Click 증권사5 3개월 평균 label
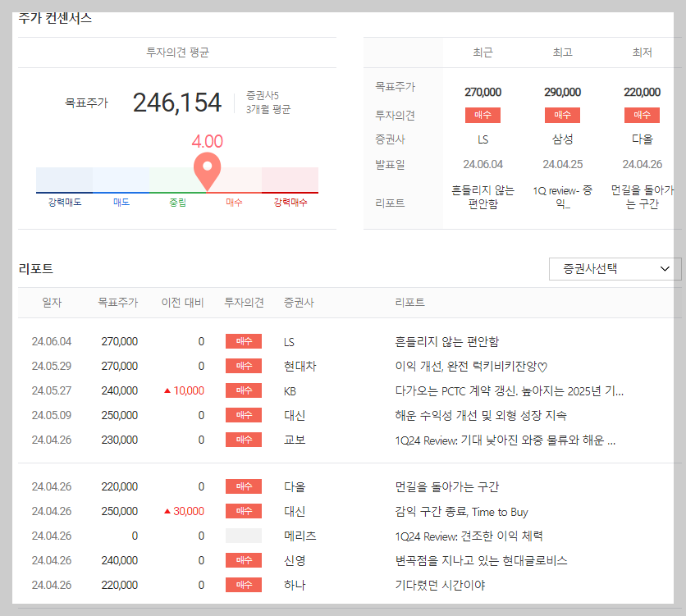The height and width of the screenshot is (616, 686). pos(268,103)
